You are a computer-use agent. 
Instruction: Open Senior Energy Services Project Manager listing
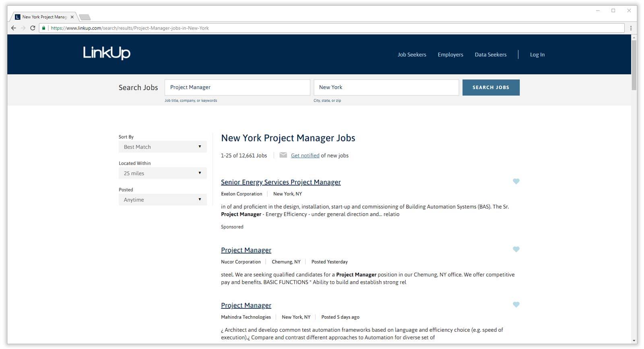(x=281, y=182)
